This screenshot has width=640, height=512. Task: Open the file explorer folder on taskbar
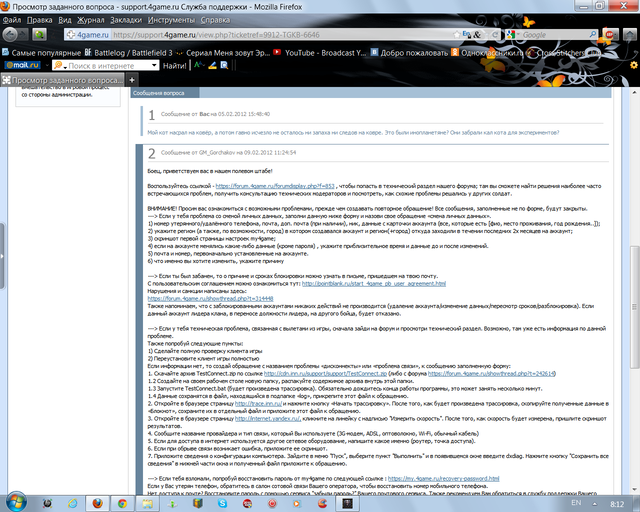[x=147, y=503]
